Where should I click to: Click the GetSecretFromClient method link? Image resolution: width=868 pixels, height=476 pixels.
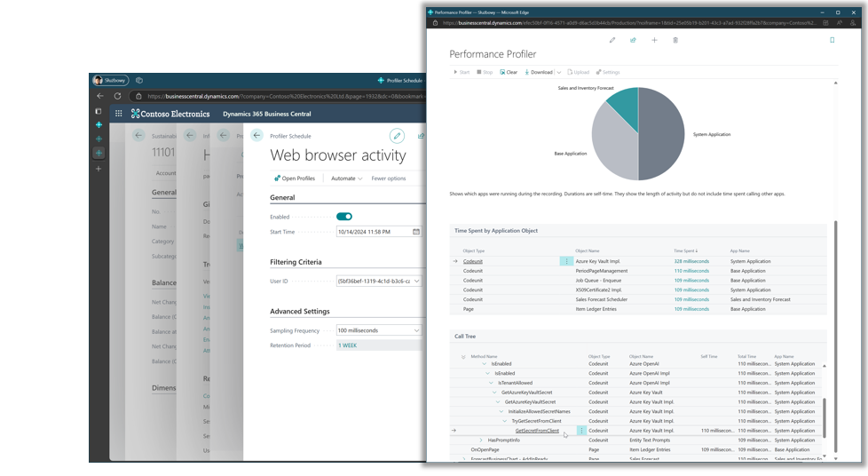coord(537,431)
